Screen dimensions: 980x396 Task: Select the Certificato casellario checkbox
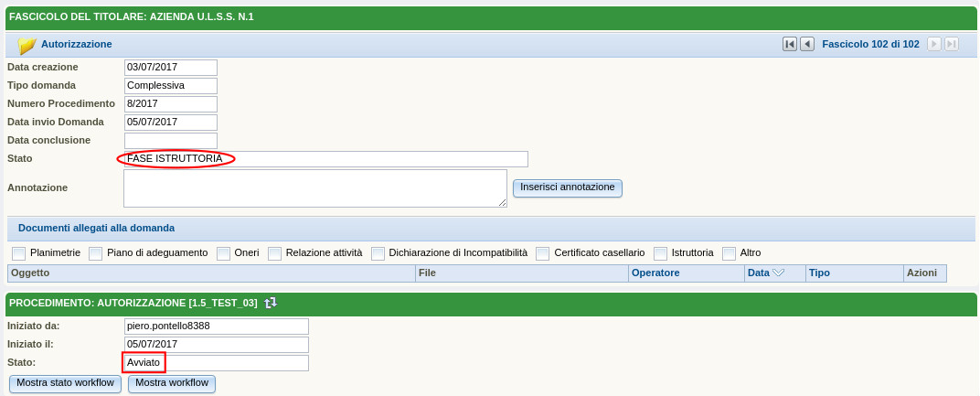point(542,253)
